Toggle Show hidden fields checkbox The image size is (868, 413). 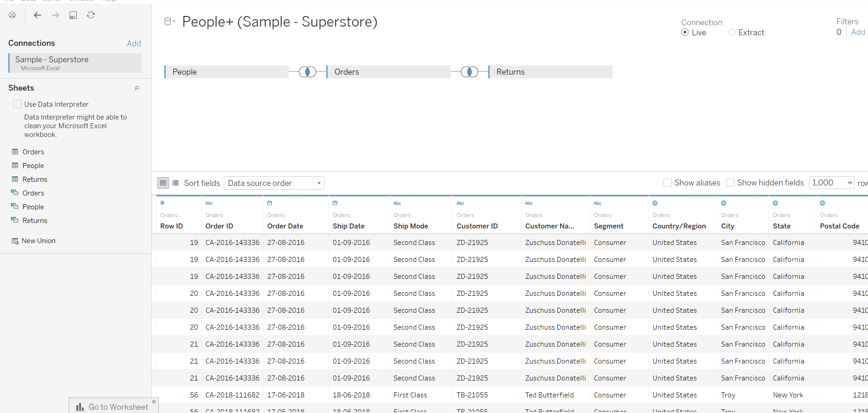[730, 183]
